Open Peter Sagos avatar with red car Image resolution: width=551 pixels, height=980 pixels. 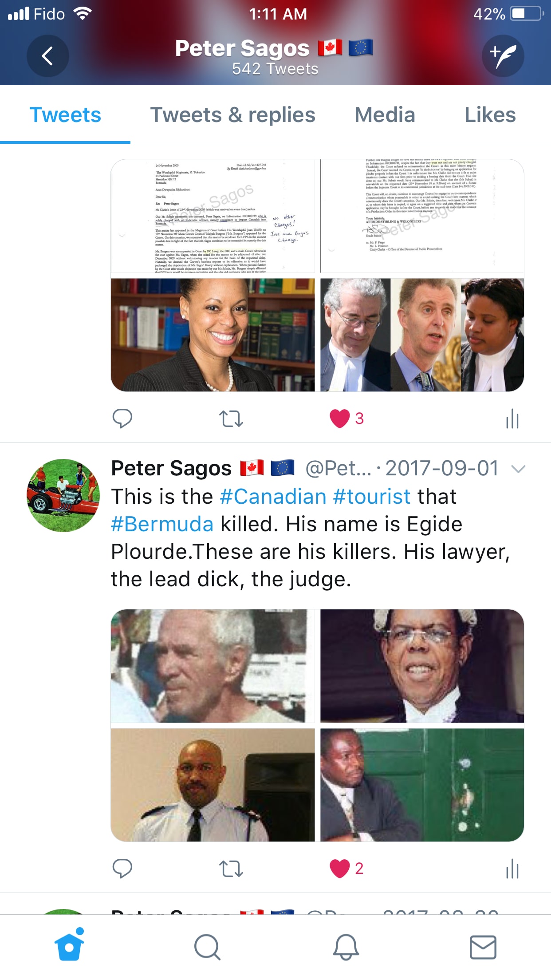(x=63, y=495)
